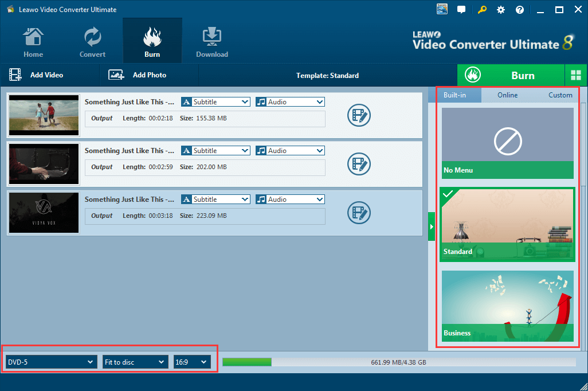Click the 661.99 MB/4.38 GB size text
This screenshot has width=588, height=391.
398,362
